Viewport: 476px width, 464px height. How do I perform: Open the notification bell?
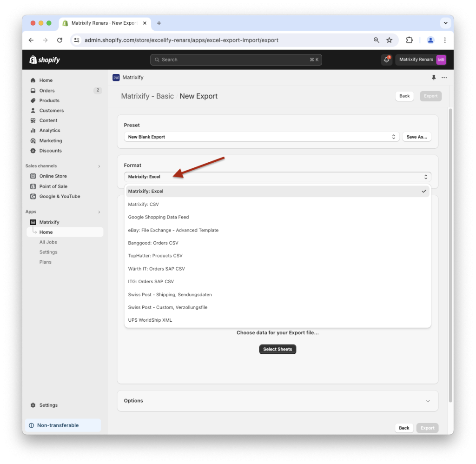click(x=386, y=60)
